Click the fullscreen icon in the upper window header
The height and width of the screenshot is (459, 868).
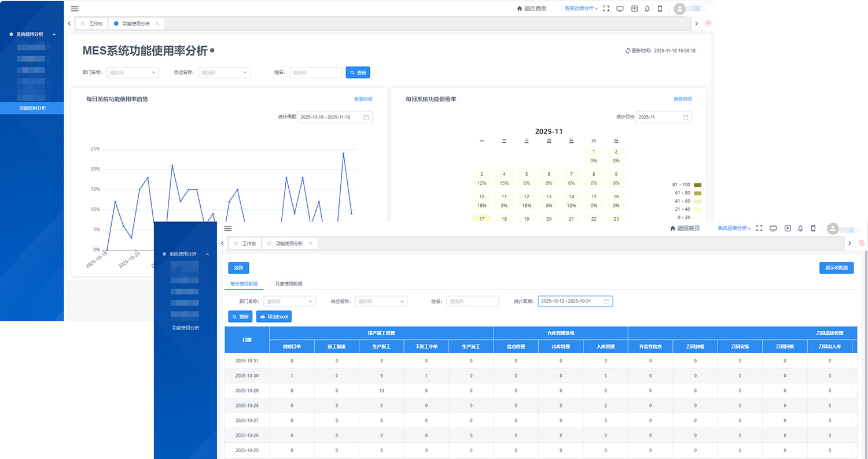coord(606,9)
